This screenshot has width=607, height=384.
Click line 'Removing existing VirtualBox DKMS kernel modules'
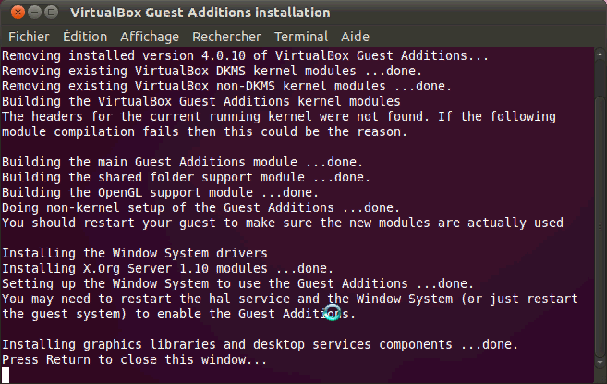pyautogui.click(x=211, y=71)
